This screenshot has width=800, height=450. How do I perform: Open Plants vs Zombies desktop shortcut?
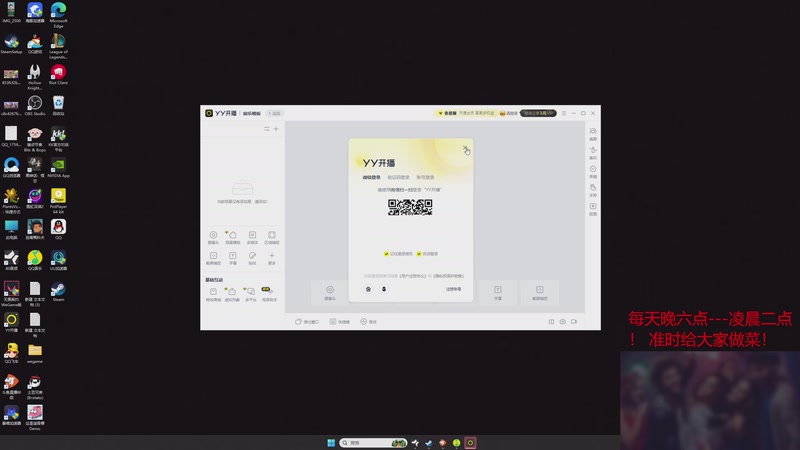11,201
